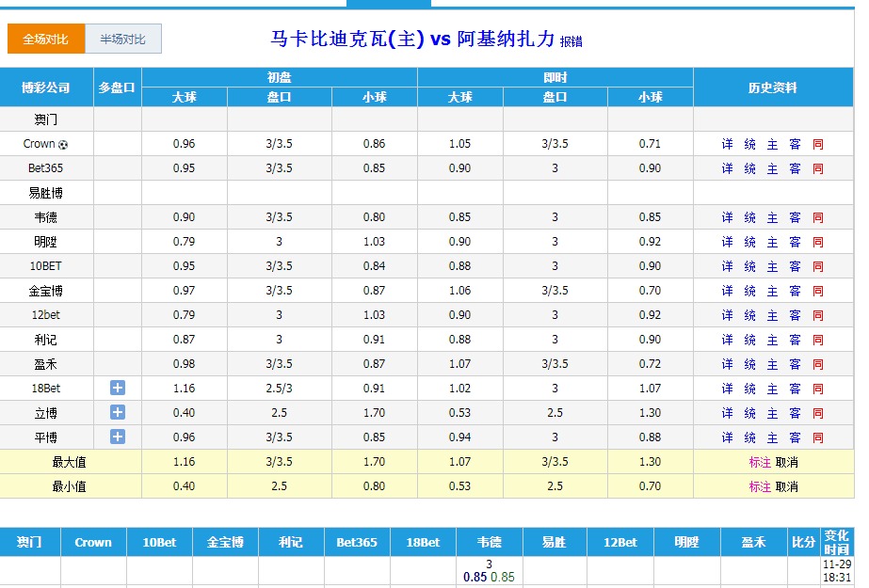The image size is (869, 588).
Task: Open 同 link in the 10BET row
Action: 818,265
